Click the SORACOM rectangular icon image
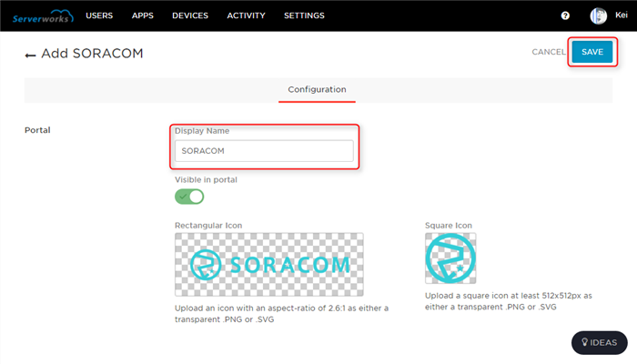The width and height of the screenshot is (637, 364). (x=269, y=265)
